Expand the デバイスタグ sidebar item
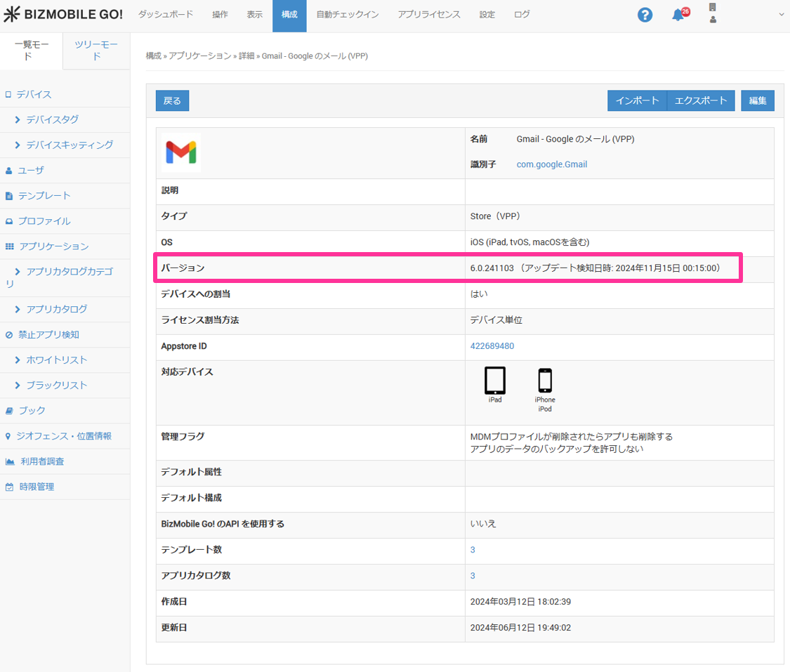The height and width of the screenshot is (672, 790). pyautogui.click(x=52, y=119)
